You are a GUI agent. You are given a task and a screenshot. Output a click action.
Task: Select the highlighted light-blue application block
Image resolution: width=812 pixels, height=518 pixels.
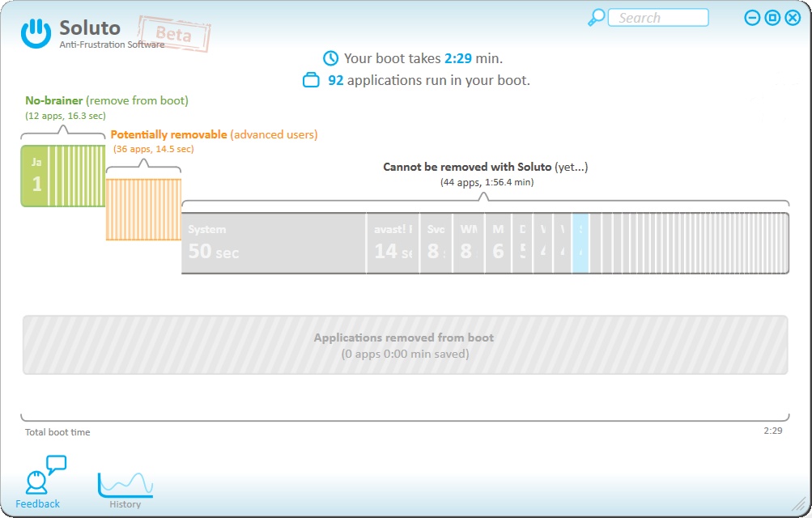point(580,243)
